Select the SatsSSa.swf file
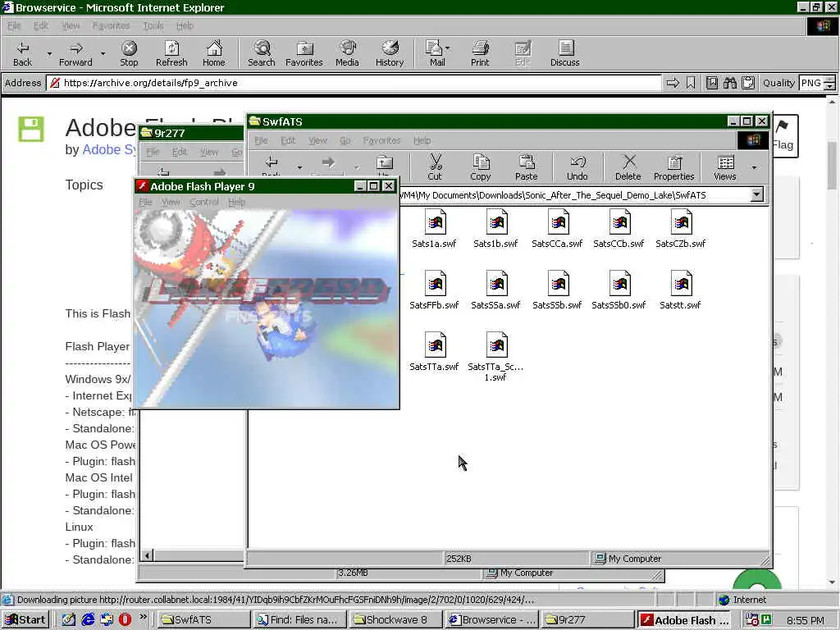The height and width of the screenshot is (630, 840). click(495, 290)
